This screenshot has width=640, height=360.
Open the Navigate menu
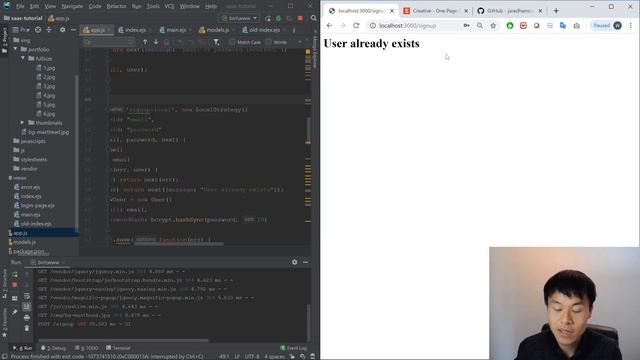pyautogui.click(x=72, y=6)
